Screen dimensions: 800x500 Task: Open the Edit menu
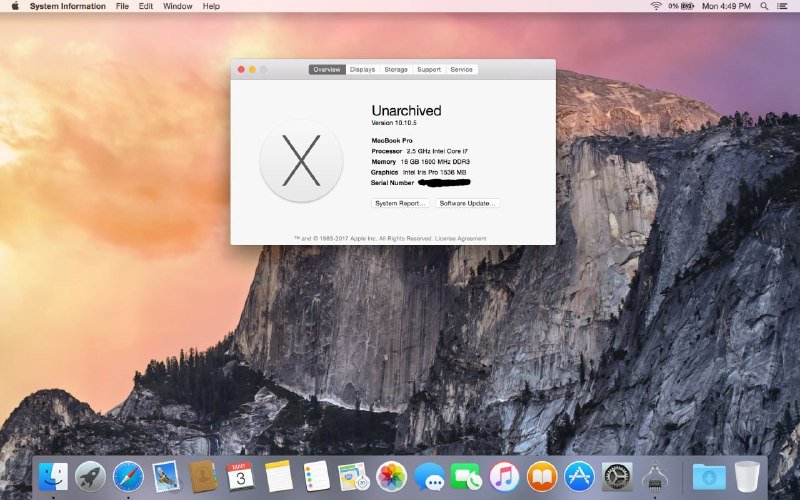click(x=145, y=6)
